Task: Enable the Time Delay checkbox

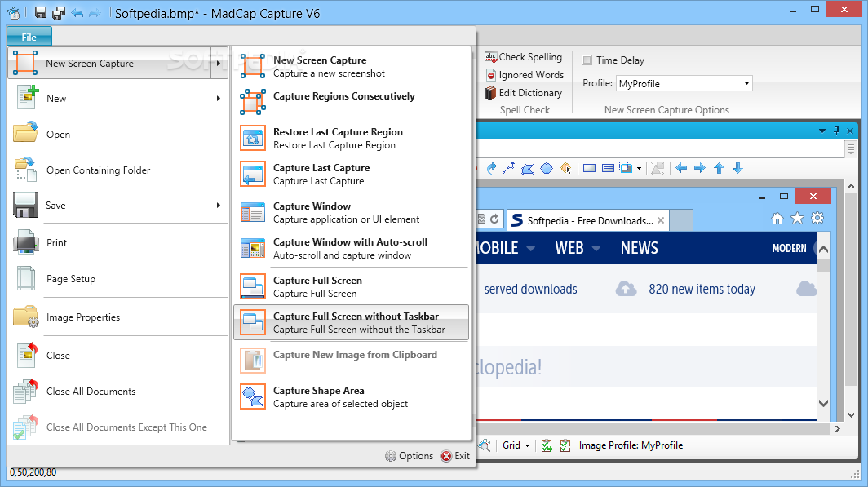Action: (x=587, y=60)
